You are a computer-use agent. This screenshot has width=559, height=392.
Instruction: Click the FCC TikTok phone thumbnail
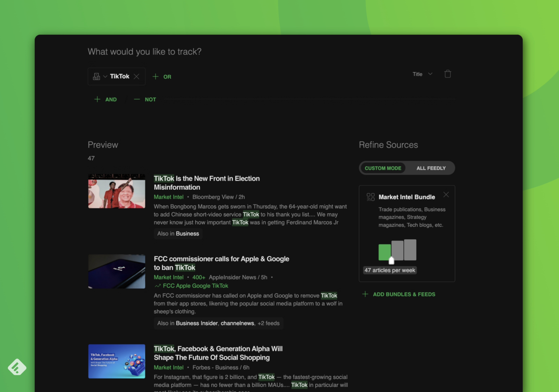coord(117,272)
